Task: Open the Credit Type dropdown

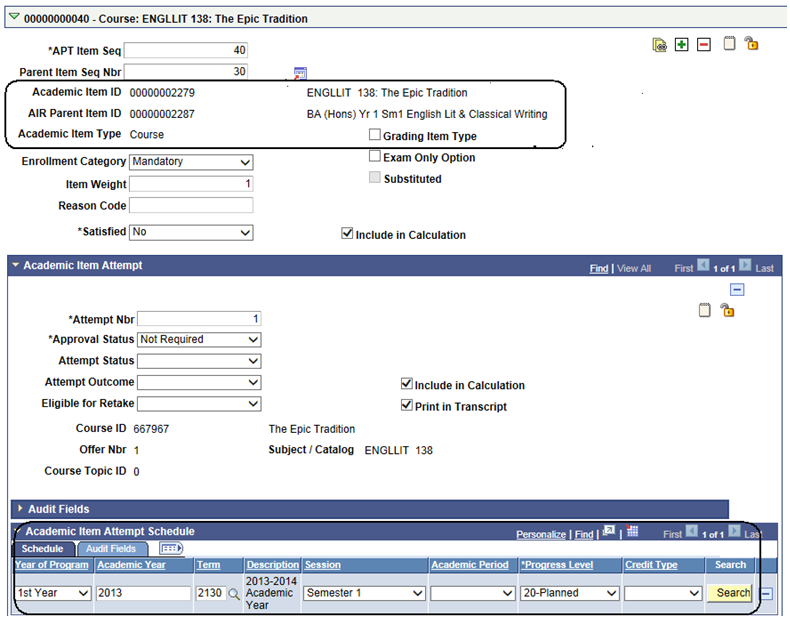Action: [x=663, y=593]
